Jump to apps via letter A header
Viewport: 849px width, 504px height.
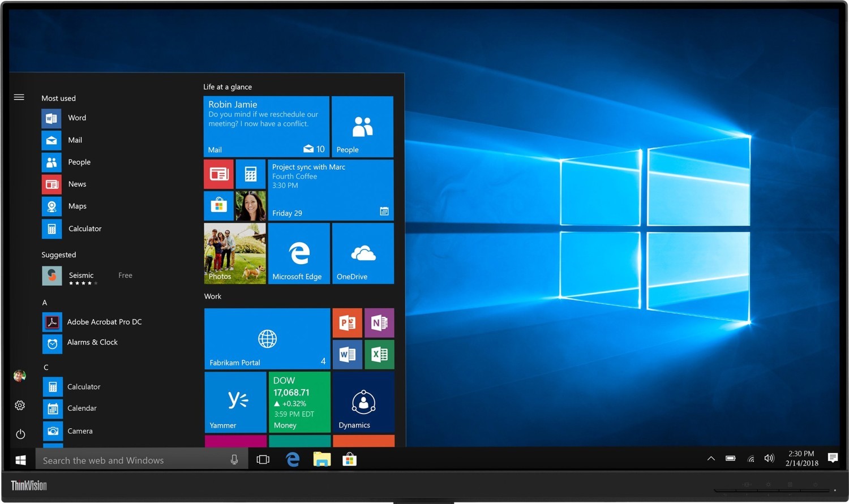(x=45, y=303)
